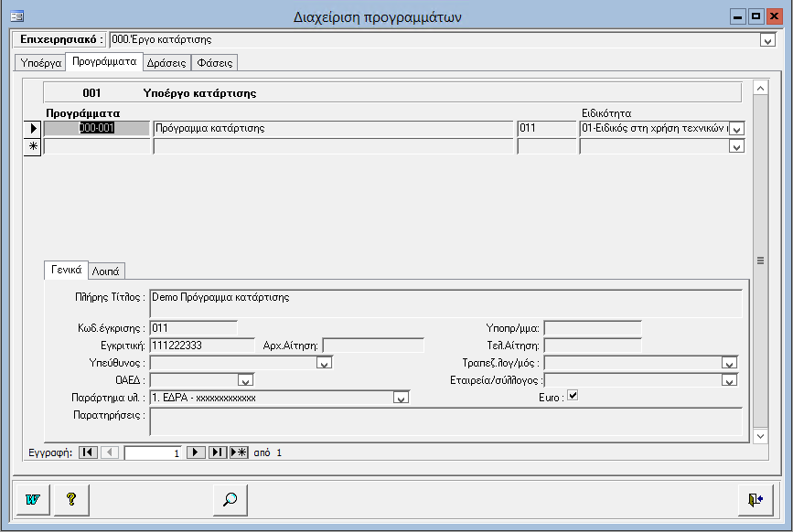Click the exit door icon button
Image resolution: width=793 pixels, height=532 pixels.
(755, 499)
